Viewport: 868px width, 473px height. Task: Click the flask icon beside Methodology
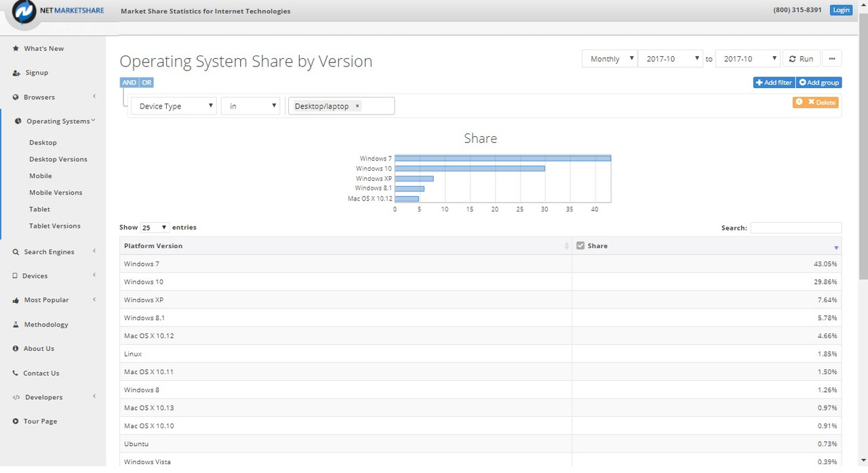pos(16,325)
